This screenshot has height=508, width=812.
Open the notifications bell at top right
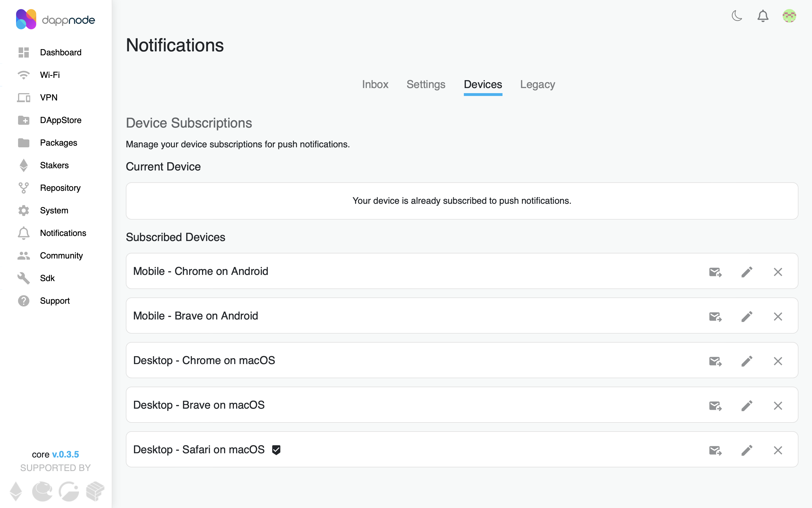pyautogui.click(x=763, y=16)
